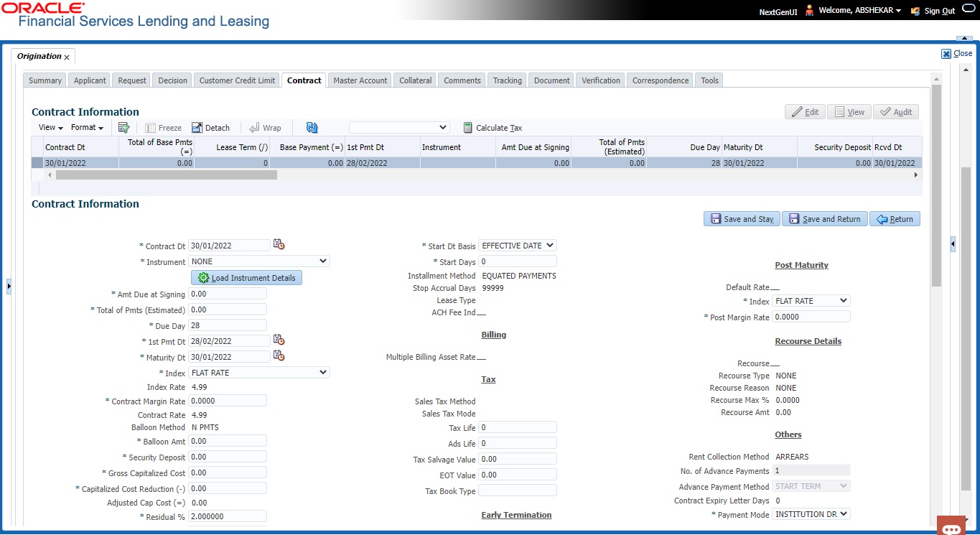Click the Return button
The width and height of the screenshot is (980, 535).
pos(895,219)
